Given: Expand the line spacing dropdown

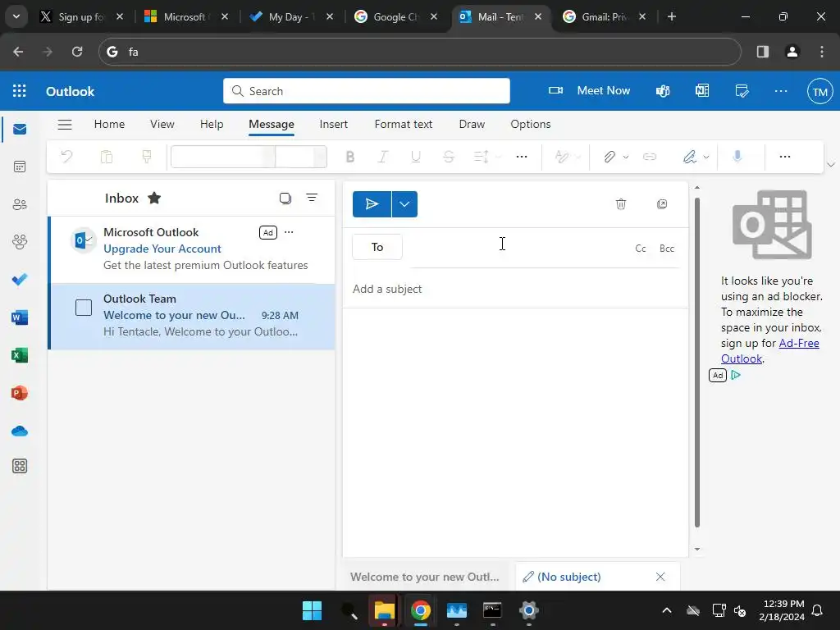Looking at the screenshot, I should pos(498,157).
